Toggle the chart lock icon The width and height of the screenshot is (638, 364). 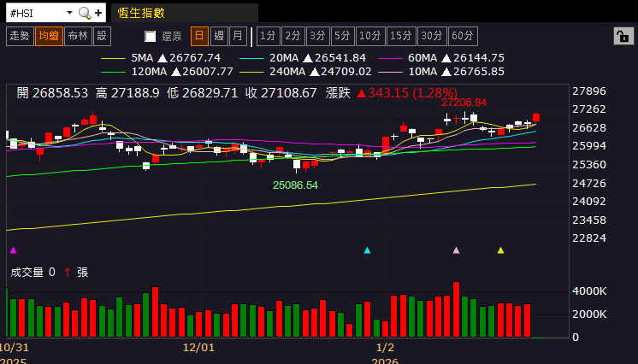[623, 36]
